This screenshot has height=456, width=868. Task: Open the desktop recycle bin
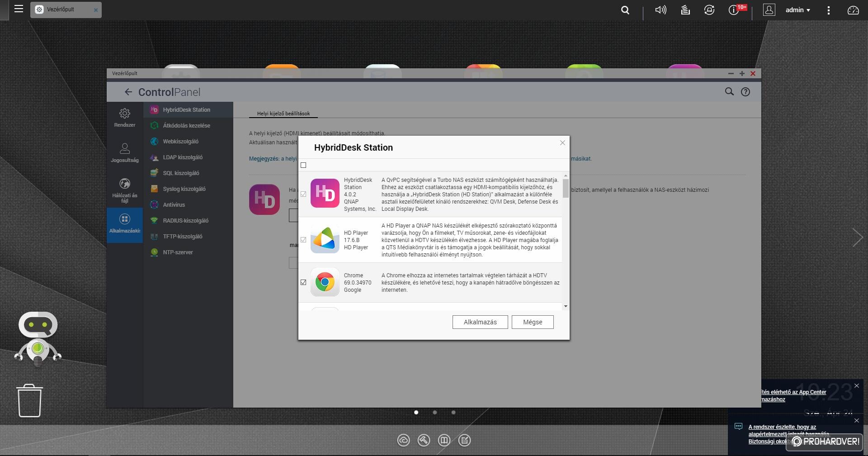pyautogui.click(x=30, y=401)
